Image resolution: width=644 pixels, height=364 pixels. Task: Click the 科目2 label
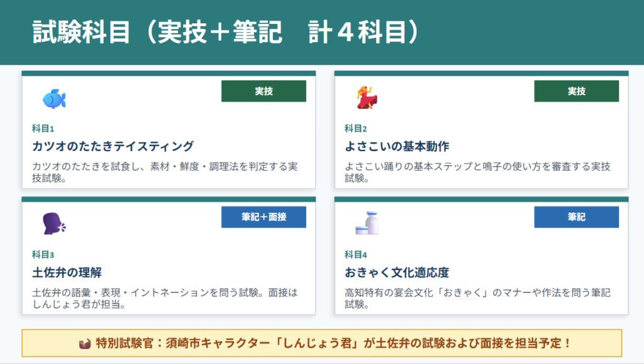[355, 128]
